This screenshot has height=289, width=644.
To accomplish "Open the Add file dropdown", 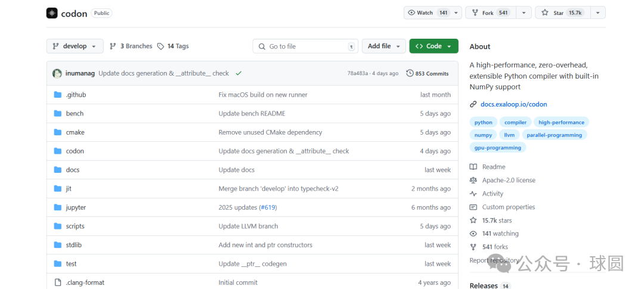I will [x=383, y=46].
